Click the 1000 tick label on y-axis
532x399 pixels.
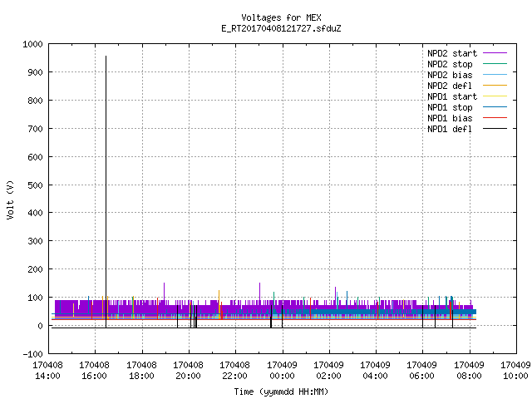(x=32, y=44)
